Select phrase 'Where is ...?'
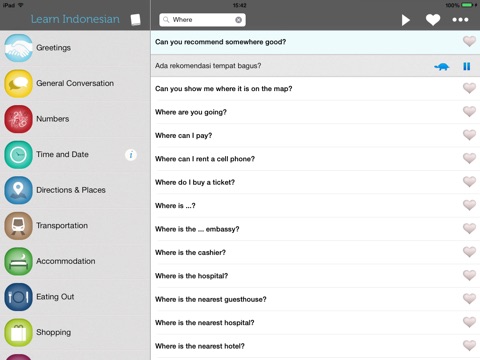The width and height of the screenshot is (480, 360). click(x=175, y=206)
